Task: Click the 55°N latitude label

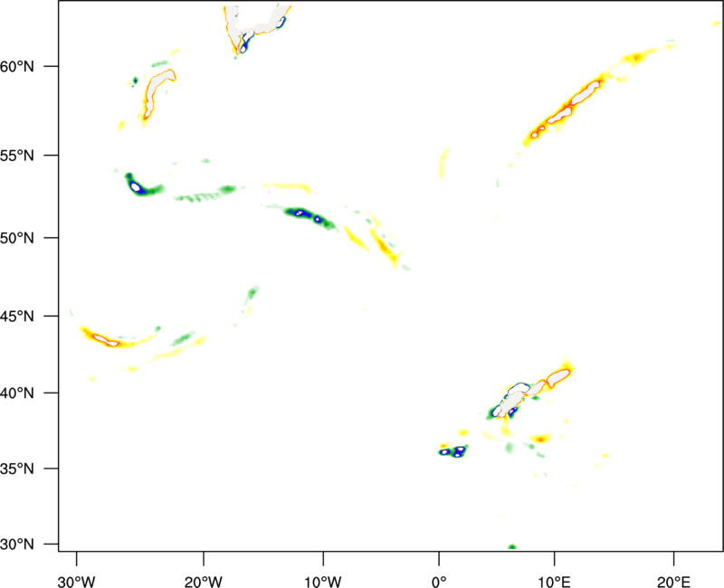Action: [x=17, y=156]
